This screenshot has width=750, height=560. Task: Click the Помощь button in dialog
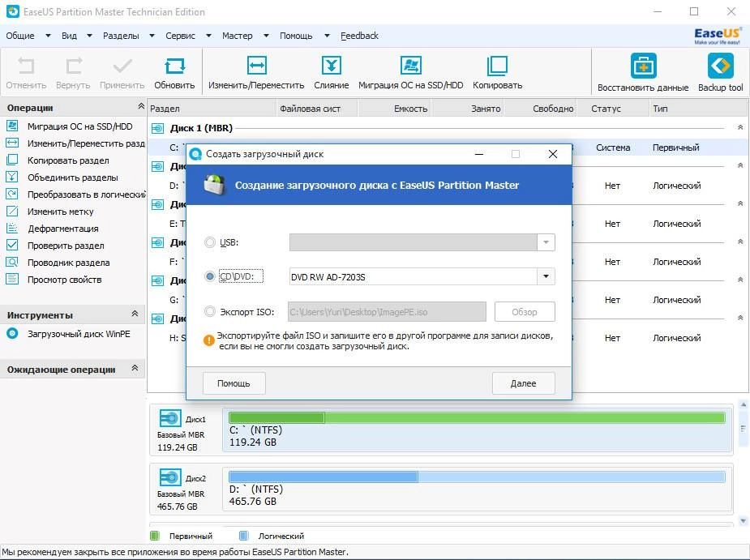click(x=234, y=383)
